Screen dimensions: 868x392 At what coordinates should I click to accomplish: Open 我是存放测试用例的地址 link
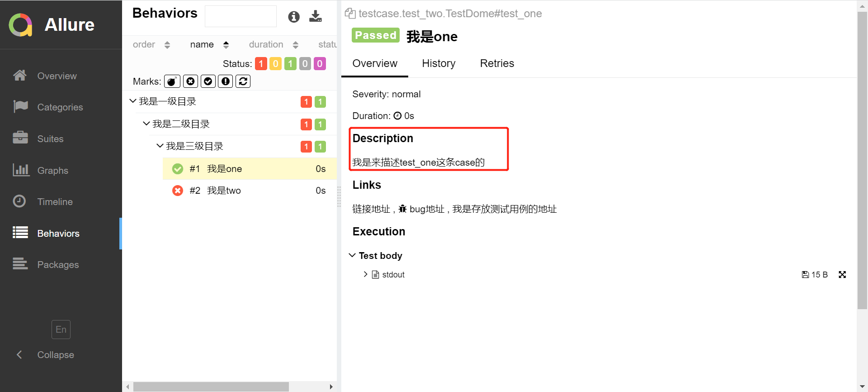[x=505, y=209]
